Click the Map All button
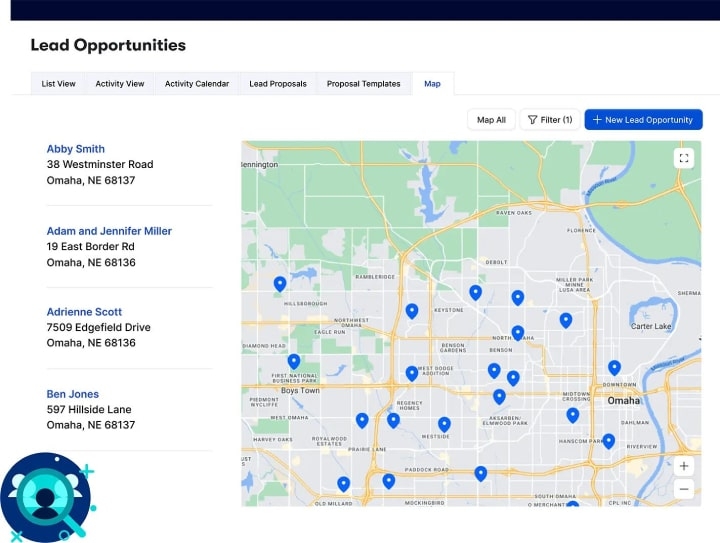Screen dimensions: 720x543 (491, 120)
